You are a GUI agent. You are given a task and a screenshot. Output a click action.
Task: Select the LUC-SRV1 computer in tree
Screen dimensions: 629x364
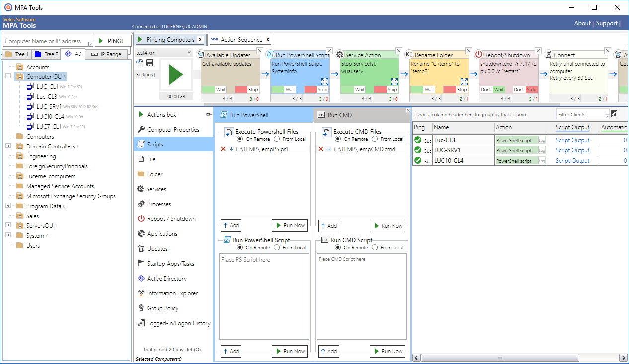tap(49, 106)
